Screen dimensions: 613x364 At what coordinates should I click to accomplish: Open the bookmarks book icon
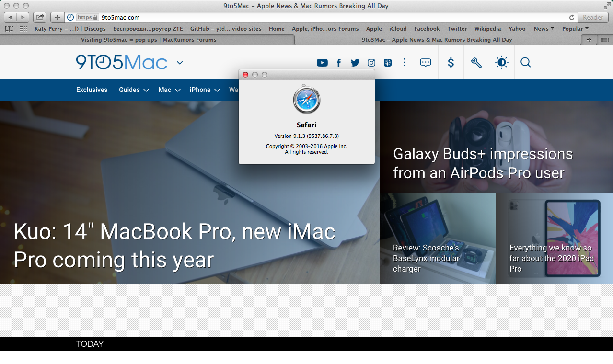tap(9, 29)
